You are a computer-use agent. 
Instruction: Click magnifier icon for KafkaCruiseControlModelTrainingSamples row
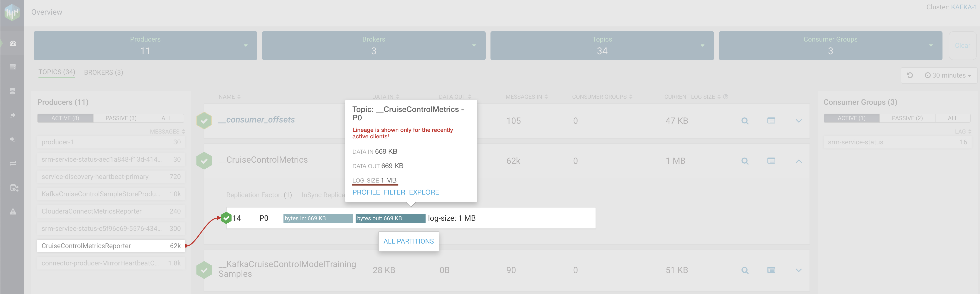click(x=745, y=270)
